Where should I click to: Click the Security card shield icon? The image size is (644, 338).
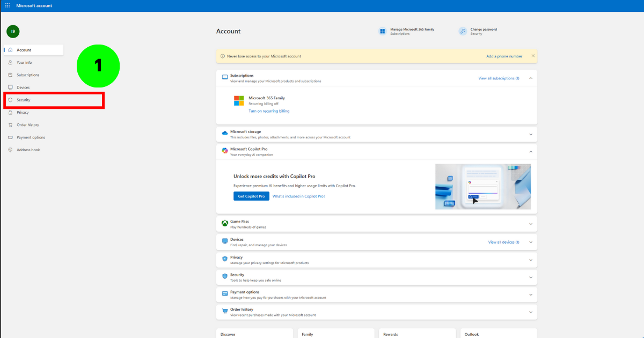pos(225,276)
